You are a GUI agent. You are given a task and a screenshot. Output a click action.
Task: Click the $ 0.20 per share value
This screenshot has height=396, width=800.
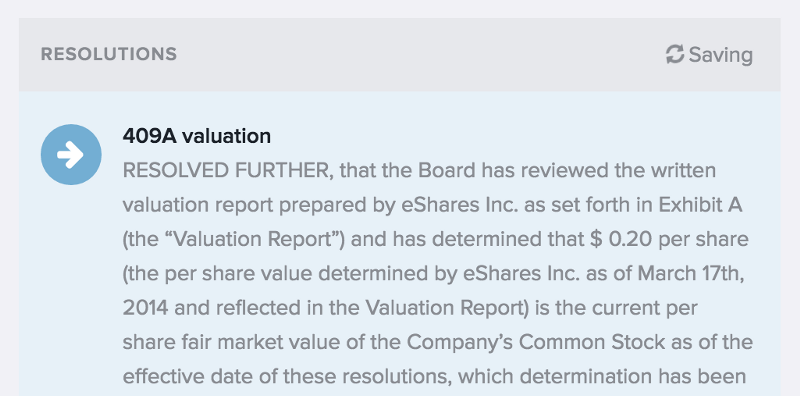click(x=621, y=239)
